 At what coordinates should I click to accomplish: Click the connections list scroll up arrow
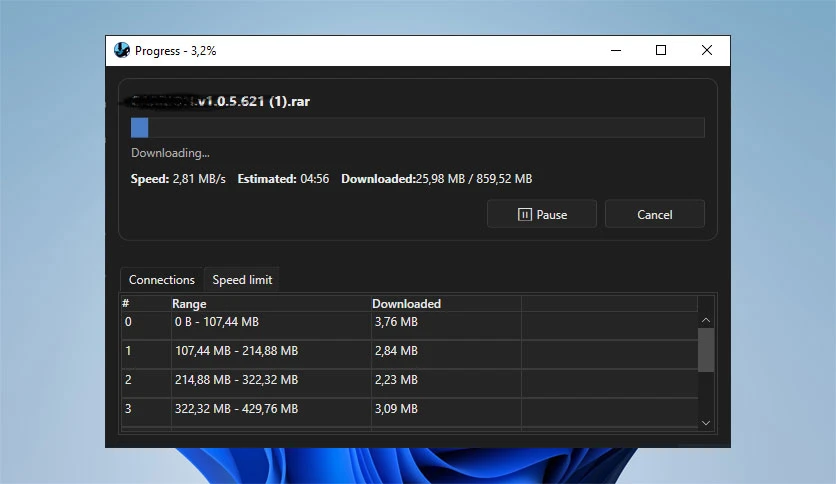pos(706,320)
